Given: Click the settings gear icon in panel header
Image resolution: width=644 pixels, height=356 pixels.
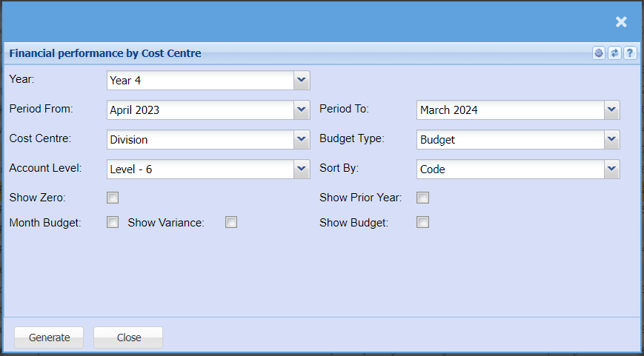Looking at the screenshot, I should (x=599, y=53).
